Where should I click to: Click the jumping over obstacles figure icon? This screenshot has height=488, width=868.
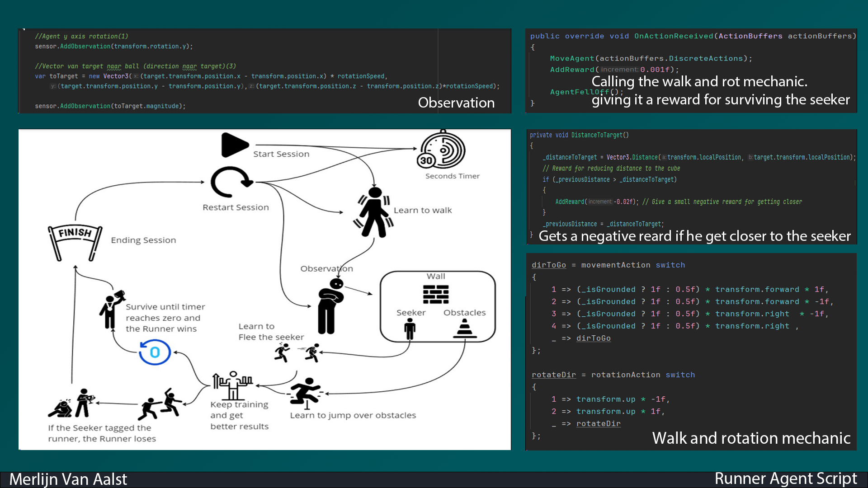tap(306, 391)
